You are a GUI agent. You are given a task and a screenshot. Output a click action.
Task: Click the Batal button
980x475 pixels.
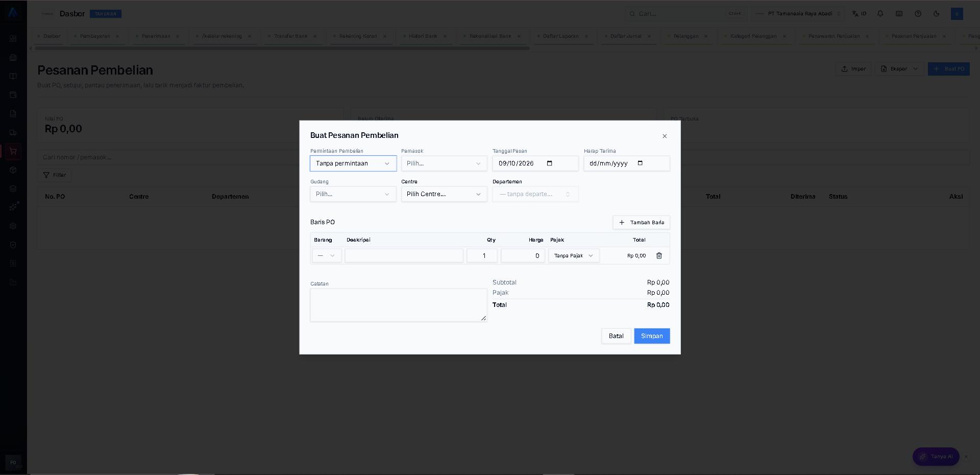coord(616,336)
